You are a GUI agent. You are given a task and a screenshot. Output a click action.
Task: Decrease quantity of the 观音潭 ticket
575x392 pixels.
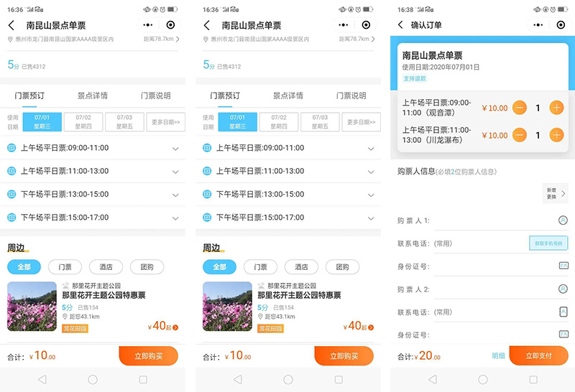click(520, 108)
